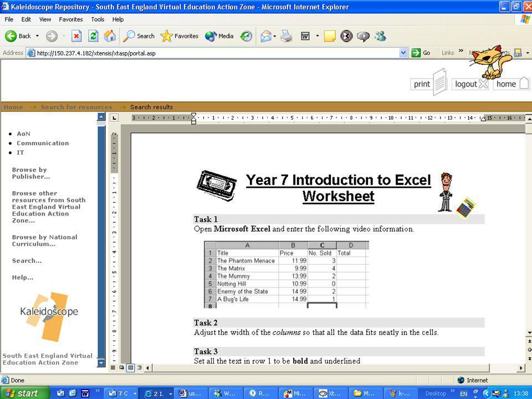Click the Discuss speech bubble icon

[363, 36]
